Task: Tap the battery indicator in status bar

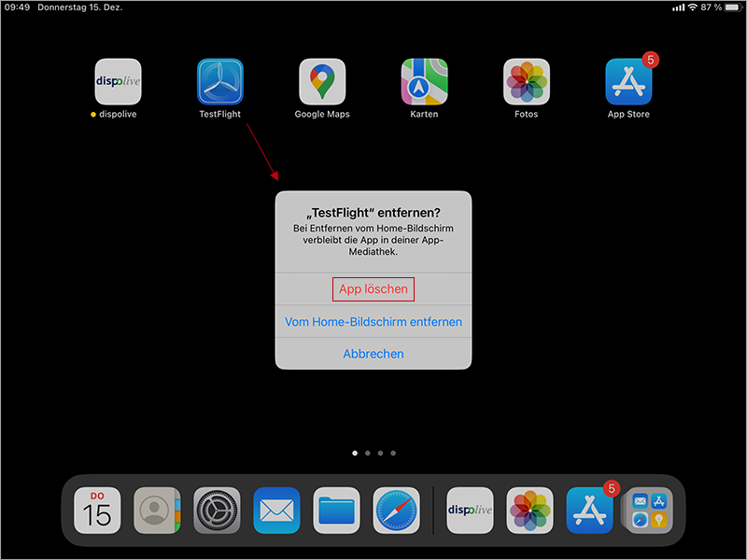Action: click(x=733, y=7)
